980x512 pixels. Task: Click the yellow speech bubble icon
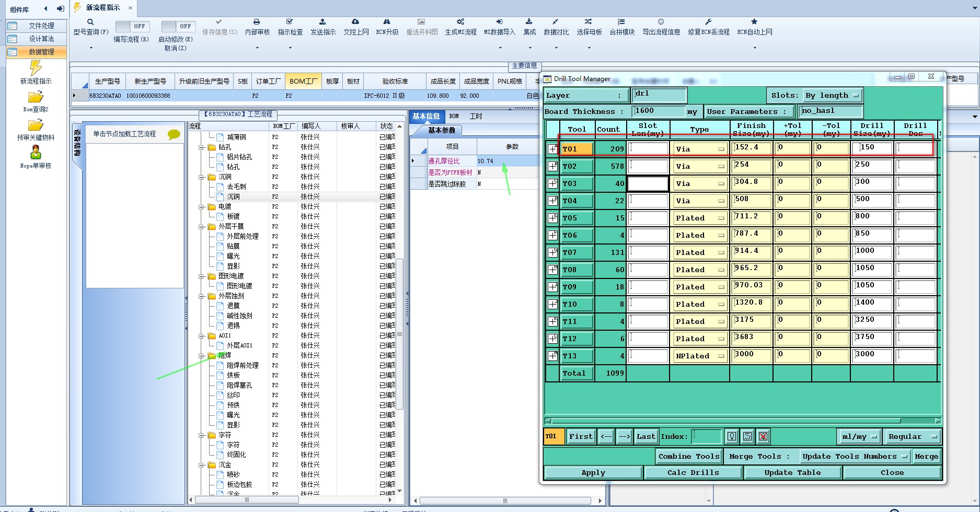point(174,134)
